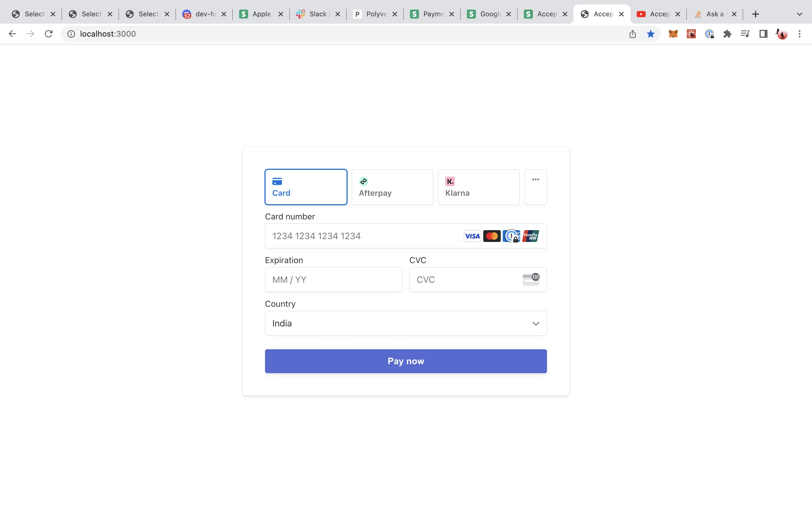Toggle the browser side panel icon

coord(763,34)
